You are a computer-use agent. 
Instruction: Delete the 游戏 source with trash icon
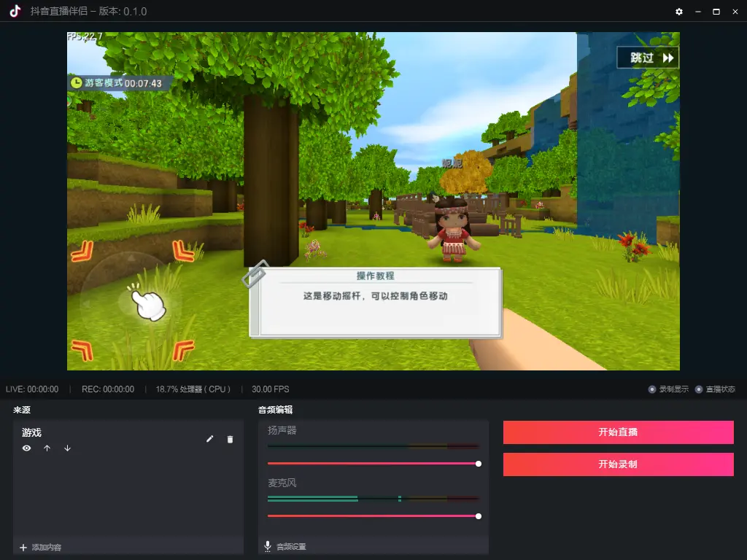pyautogui.click(x=230, y=439)
